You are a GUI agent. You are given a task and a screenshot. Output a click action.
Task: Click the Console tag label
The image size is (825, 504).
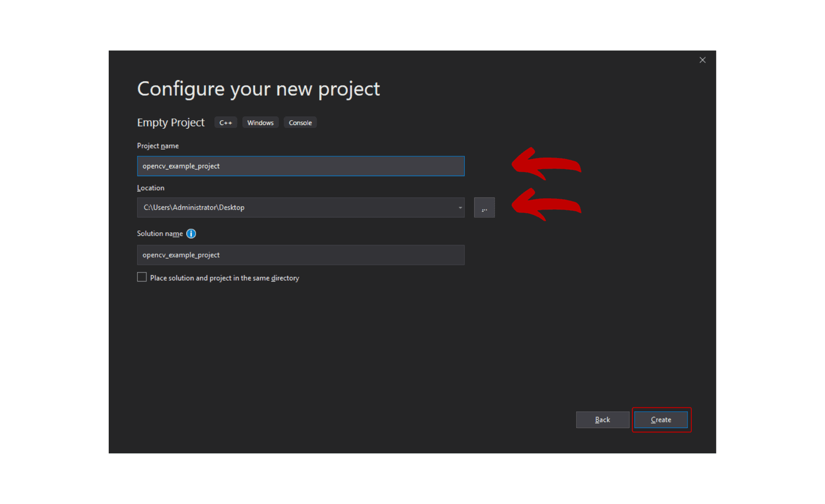(x=300, y=123)
